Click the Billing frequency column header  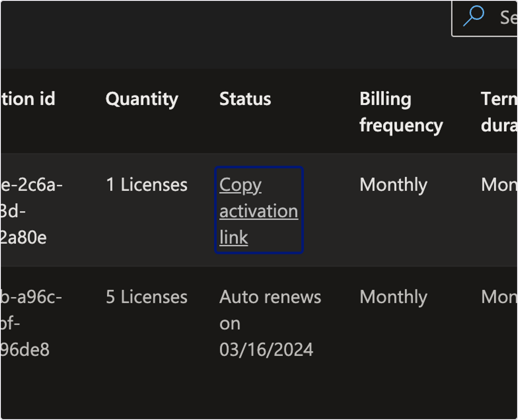click(x=401, y=112)
